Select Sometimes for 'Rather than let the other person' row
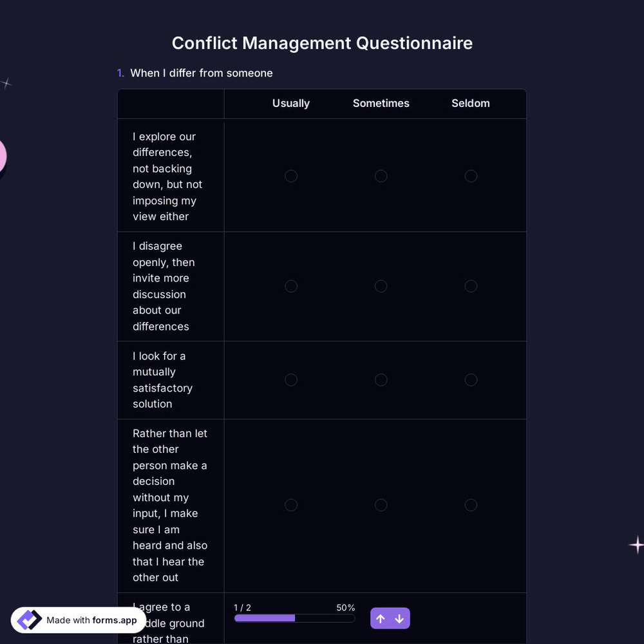644x644 pixels. [381, 505]
